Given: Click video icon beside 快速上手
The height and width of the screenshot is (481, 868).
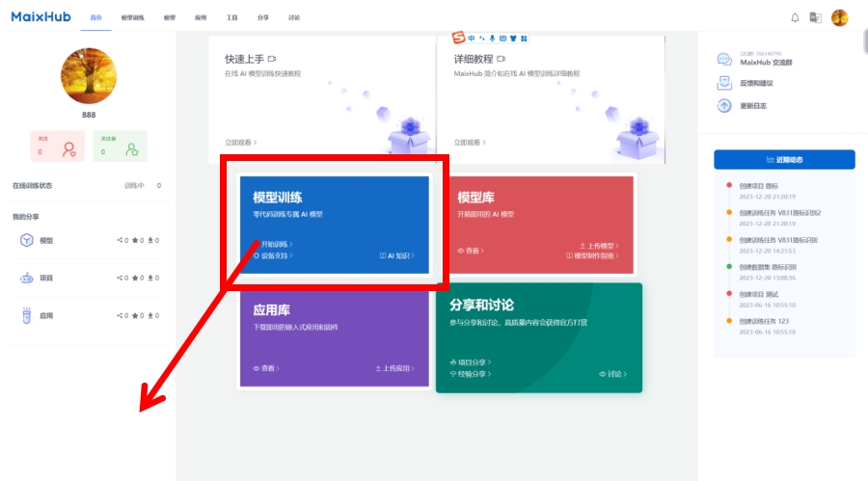Looking at the screenshot, I should click(272, 59).
